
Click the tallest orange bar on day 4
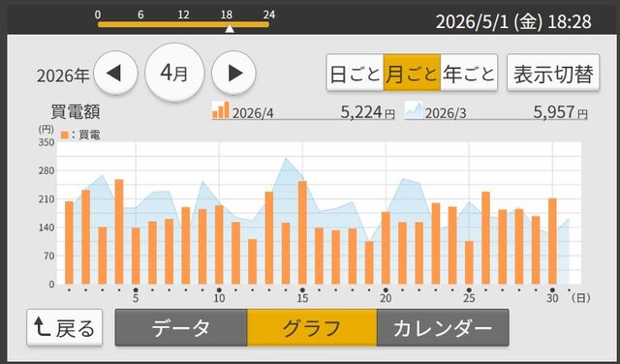pyautogui.click(x=119, y=232)
